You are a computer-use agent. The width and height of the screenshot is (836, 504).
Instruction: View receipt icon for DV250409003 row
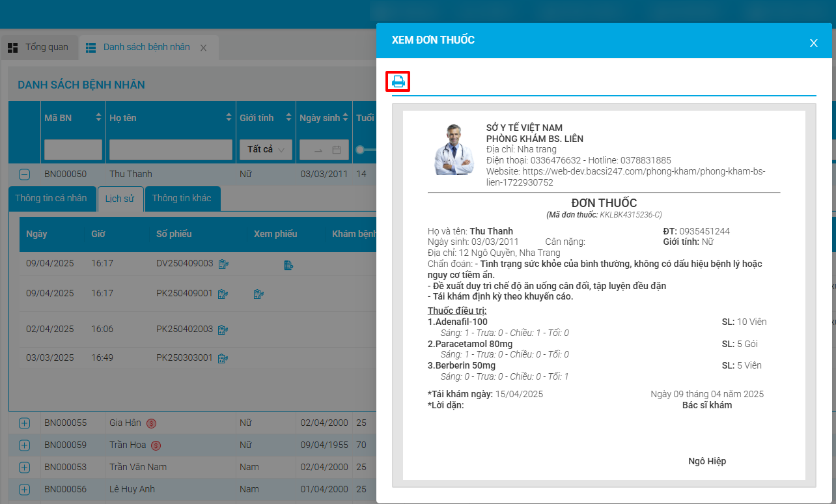pos(288,264)
